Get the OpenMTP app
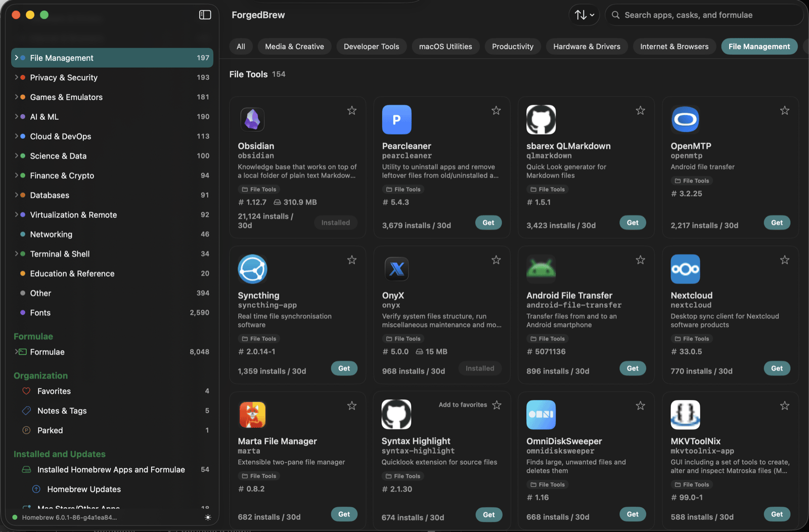The image size is (809, 532). [777, 223]
